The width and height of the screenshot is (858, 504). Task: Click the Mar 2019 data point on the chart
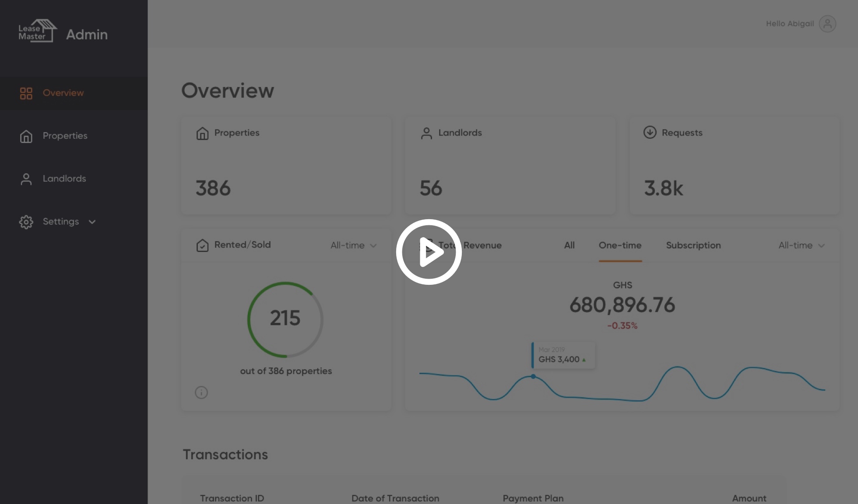point(533,376)
